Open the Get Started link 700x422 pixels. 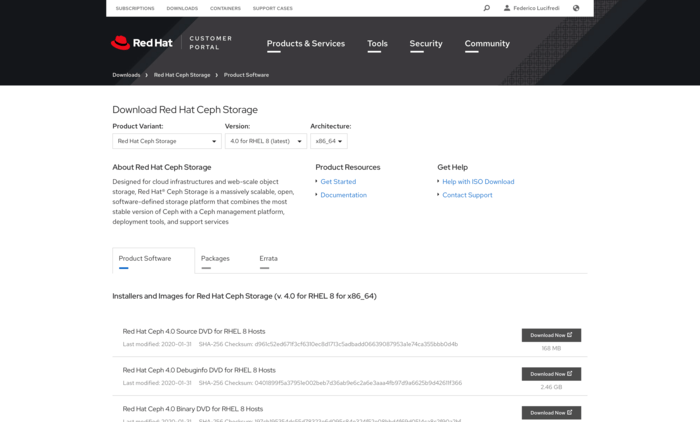click(338, 182)
